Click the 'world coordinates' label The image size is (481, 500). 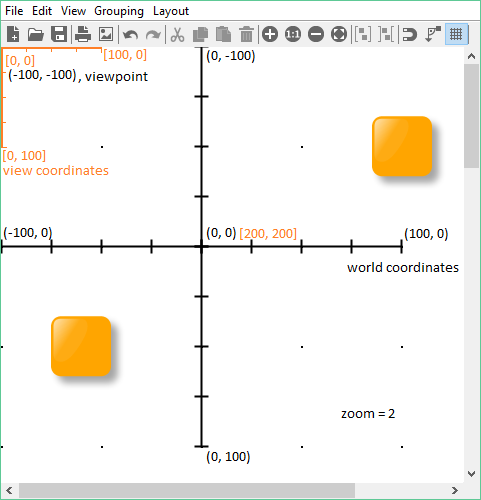coord(403,268)
